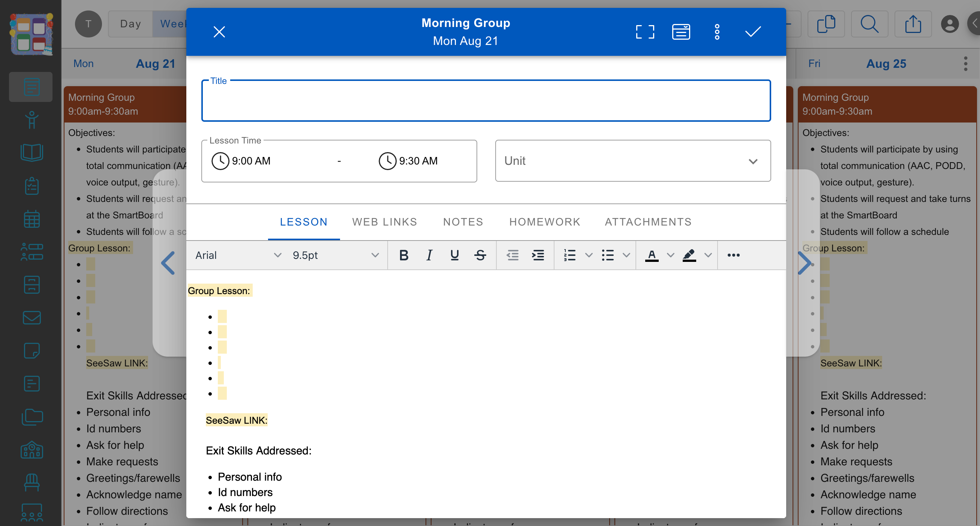Toggle strikethrough formatting
This screenshot has height=526, width=980.
[480, 255]
